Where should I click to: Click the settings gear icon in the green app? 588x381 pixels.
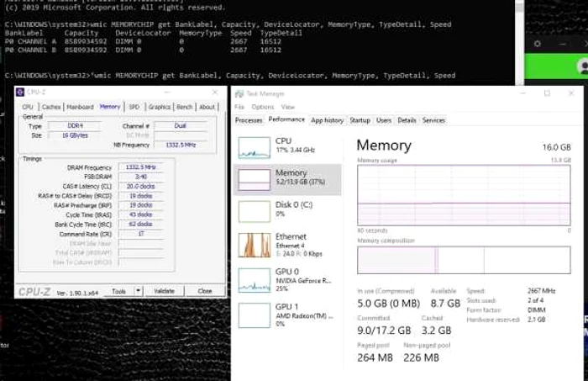[x=538, y=44]
